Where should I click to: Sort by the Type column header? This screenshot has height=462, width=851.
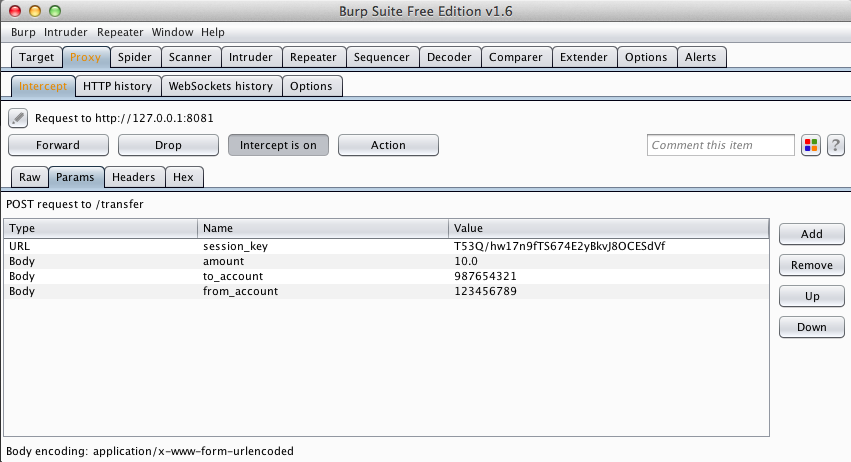point(100,228)
